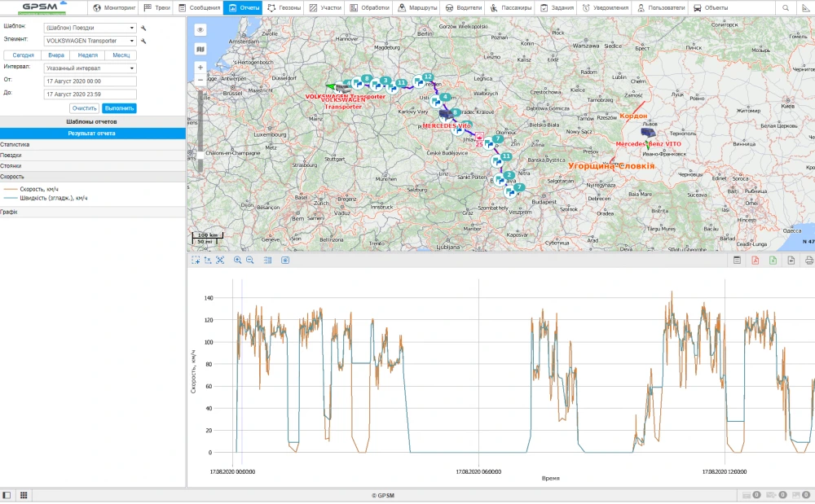Click the chart zoom-out magnifier icon
815x504 pixels.
[249, 260]
